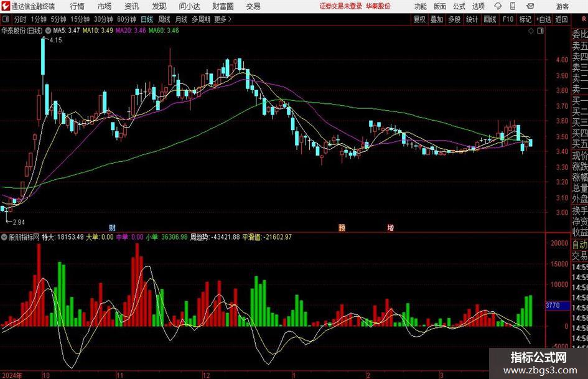
Task: Open the 市场 menu
Action: [105, 6]
